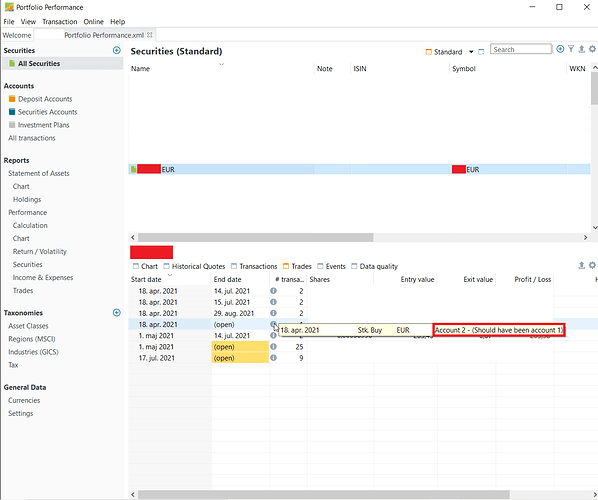
Task: Open Holdings under Statement of Assets
Action: click(x=27, y=199)
